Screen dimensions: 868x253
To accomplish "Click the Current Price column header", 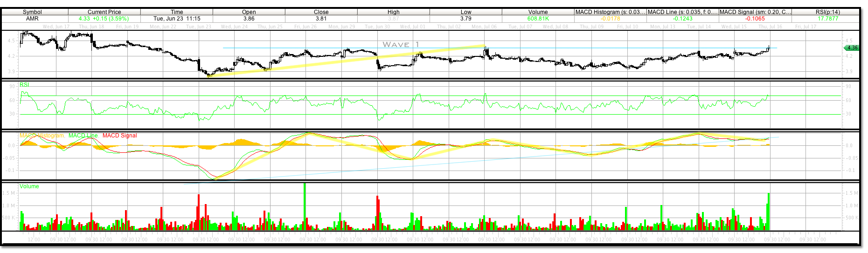I will (x=104, y=12).
